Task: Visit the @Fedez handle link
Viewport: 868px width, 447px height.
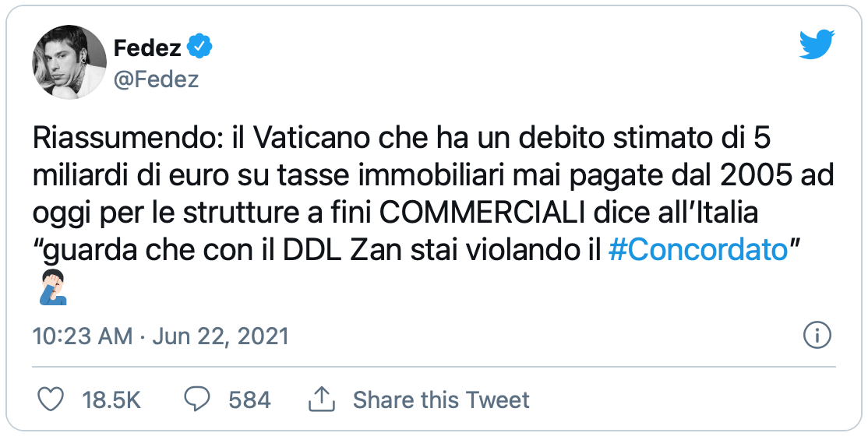Action: pos(156,79)
